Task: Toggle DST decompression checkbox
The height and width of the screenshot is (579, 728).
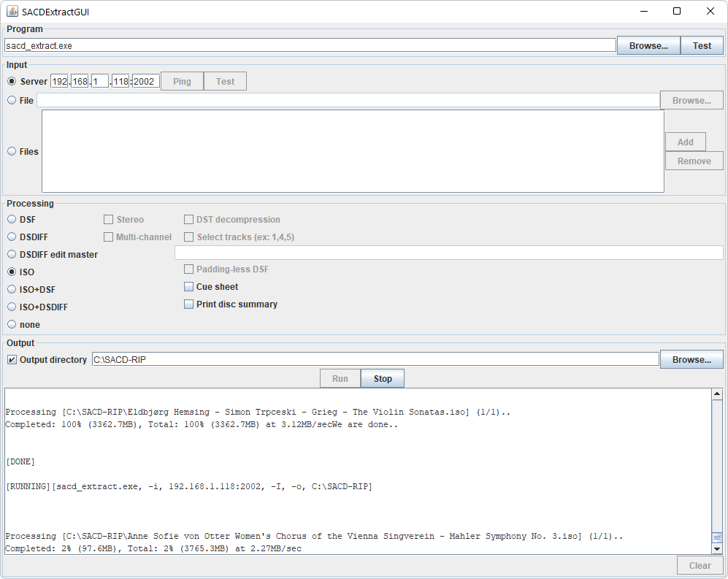Action: pos(188,219)
